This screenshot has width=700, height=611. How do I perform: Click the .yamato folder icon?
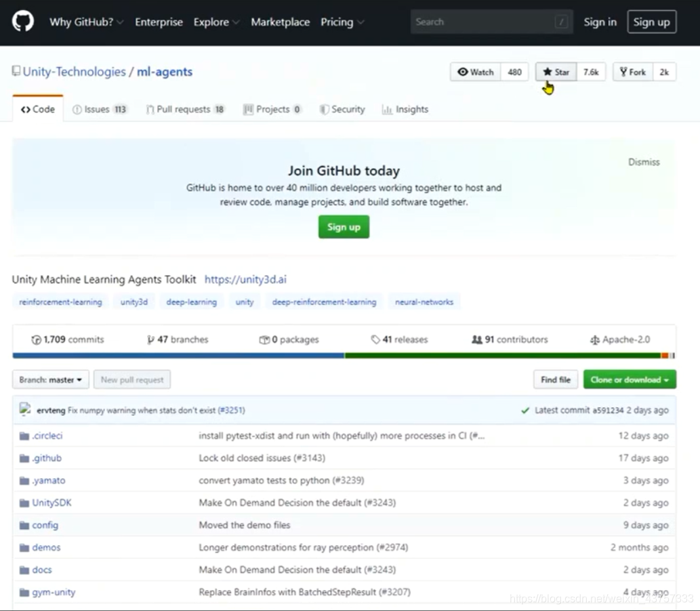point(24,481)
